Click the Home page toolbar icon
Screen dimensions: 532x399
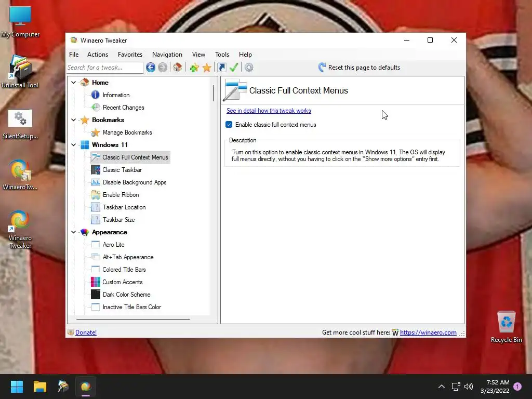(178, 67)
